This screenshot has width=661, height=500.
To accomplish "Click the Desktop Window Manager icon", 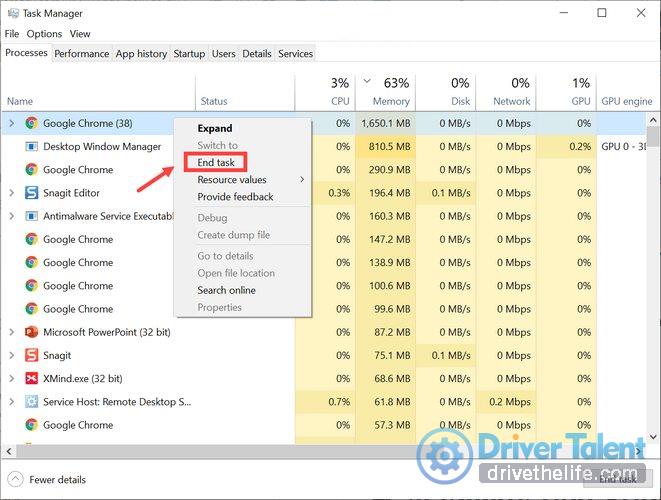I will pyautogui.click(x=31, y=146).
